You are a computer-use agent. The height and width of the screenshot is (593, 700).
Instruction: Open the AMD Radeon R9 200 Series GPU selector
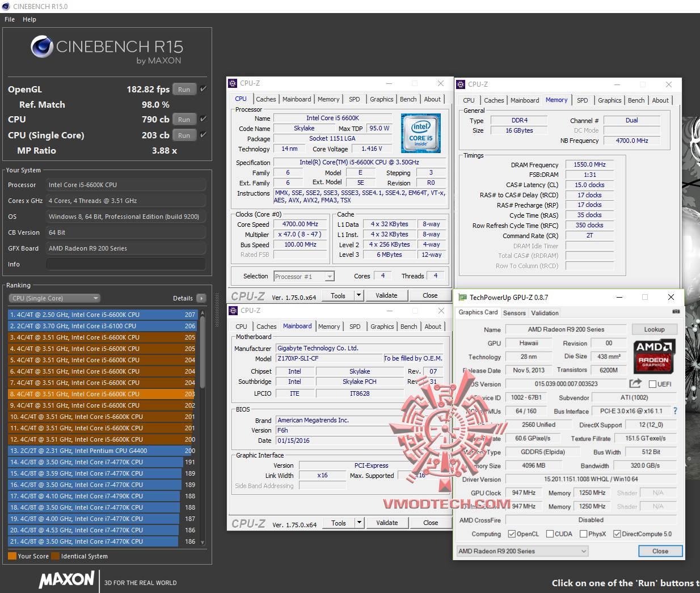(522, 551)
